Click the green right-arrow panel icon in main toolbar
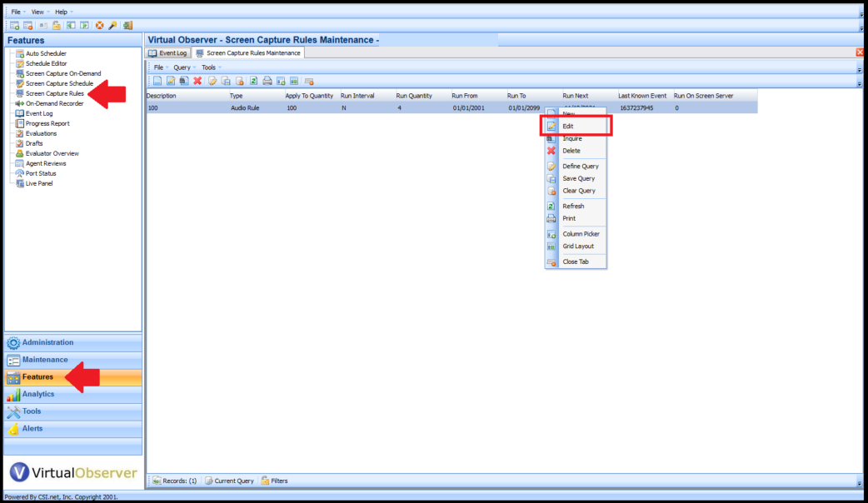The width and height of the screenshot is (868, 503). tap(84, 26)
